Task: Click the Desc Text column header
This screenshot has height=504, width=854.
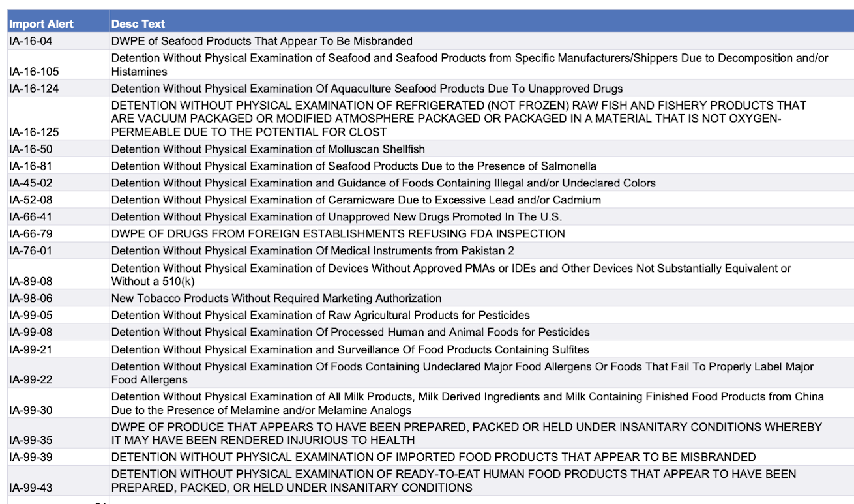Action: [x=138, y=24]
